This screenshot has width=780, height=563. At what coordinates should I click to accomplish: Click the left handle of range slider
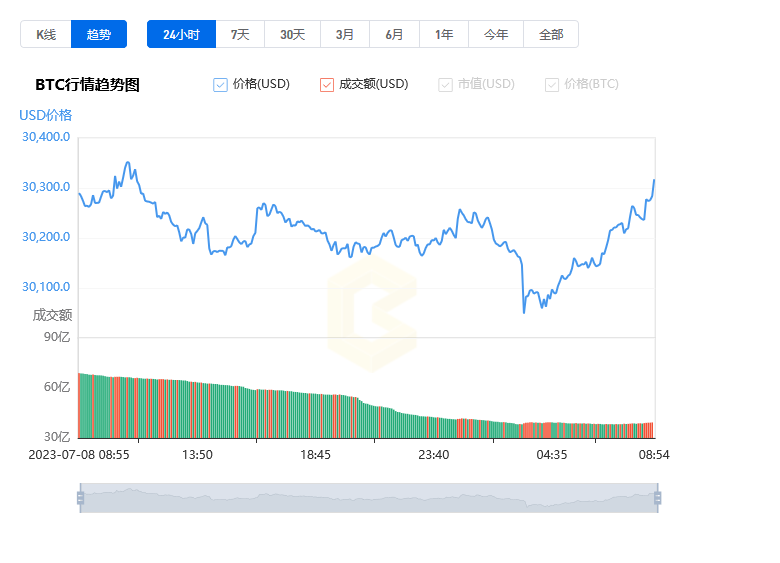(x=80, y=498)
